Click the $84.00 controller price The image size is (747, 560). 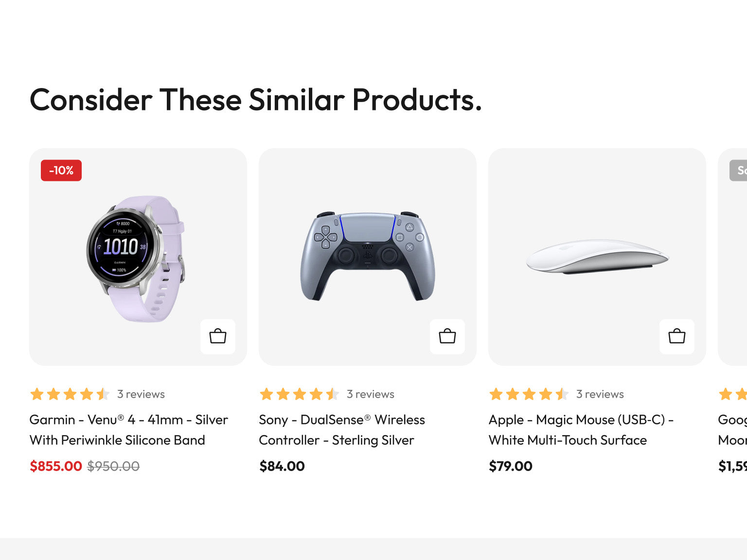click(282, 466)
